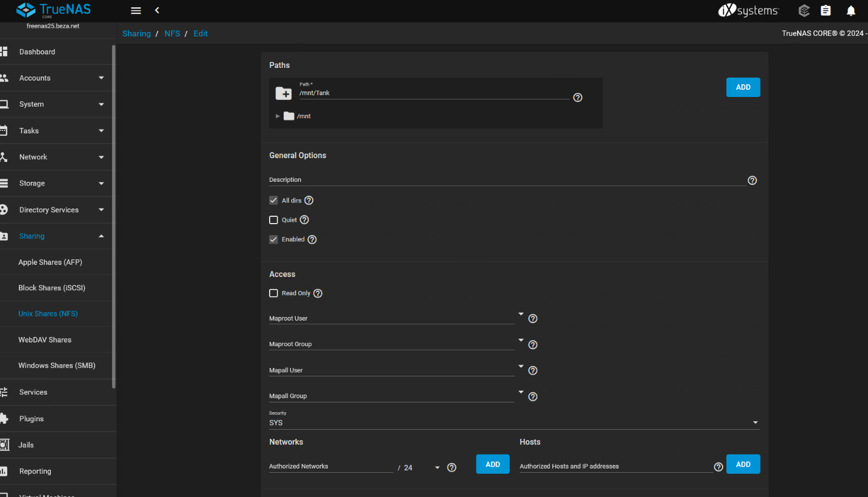
Task: Click the Dashboard sidebar icon
Action: [x=4, y=52]
